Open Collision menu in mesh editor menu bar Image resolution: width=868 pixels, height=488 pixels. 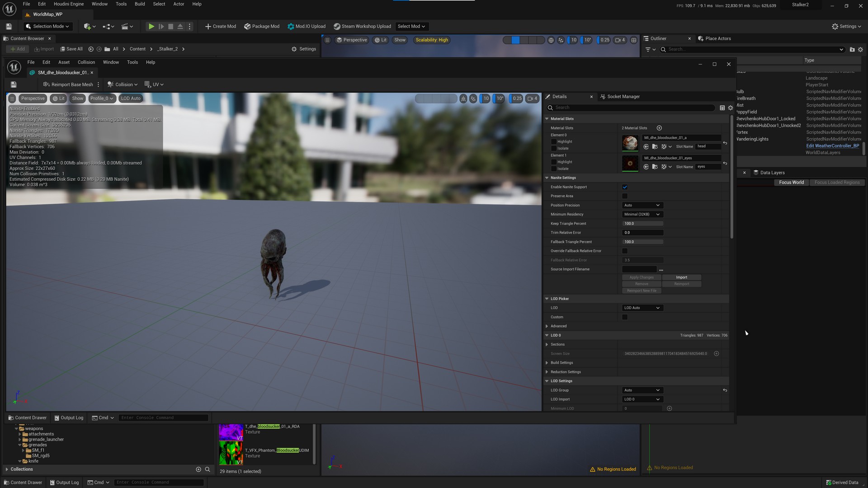coord(86,62)
